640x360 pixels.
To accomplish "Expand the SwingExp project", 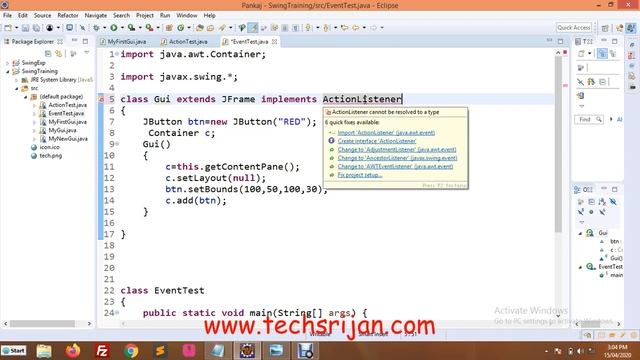I will tap(7, 63).
